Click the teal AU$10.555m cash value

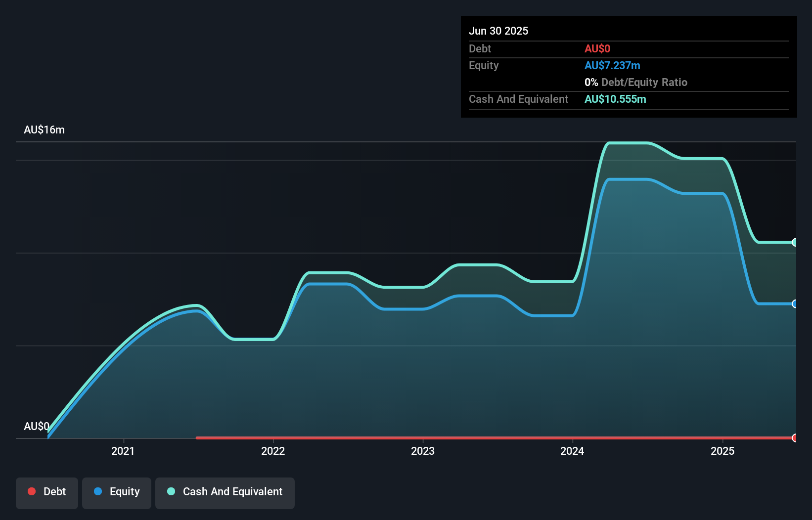pos(615,99)
